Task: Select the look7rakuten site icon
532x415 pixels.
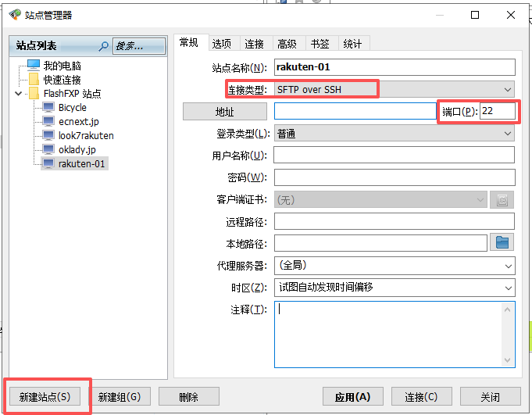Action: (x=48, y=135)
